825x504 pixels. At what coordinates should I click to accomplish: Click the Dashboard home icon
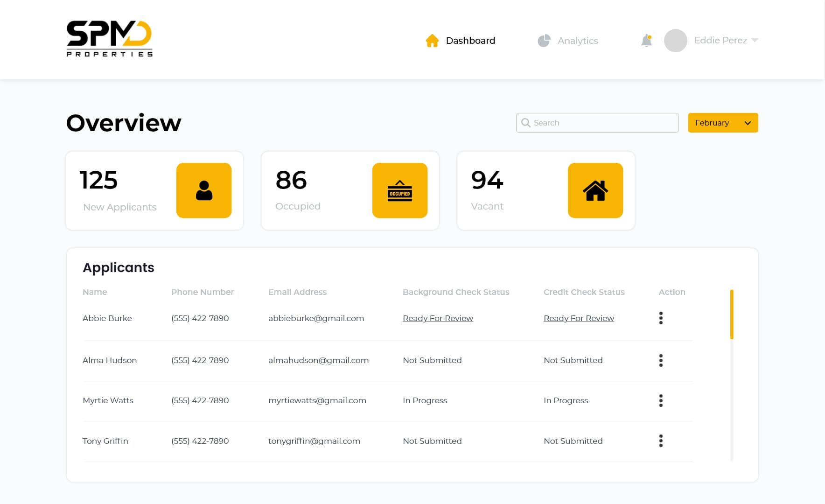(x=432, y=40)
